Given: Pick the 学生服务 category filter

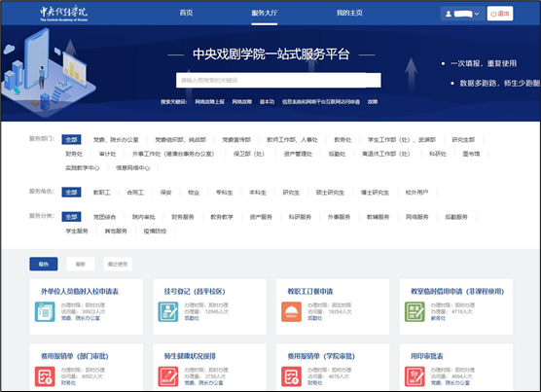Looking at the screenshot, I should tap(77, 231).
